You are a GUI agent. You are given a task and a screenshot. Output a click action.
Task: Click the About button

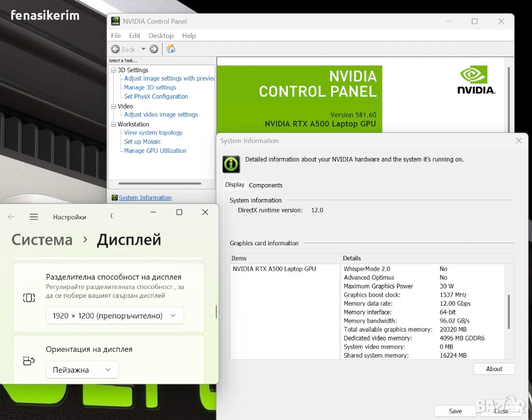click(x=494, y=369)
